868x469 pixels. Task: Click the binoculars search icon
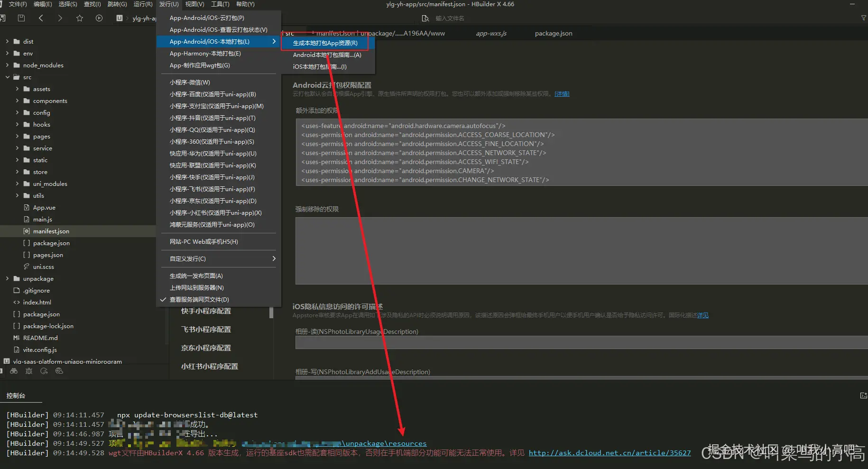click(x=14, y=371)
